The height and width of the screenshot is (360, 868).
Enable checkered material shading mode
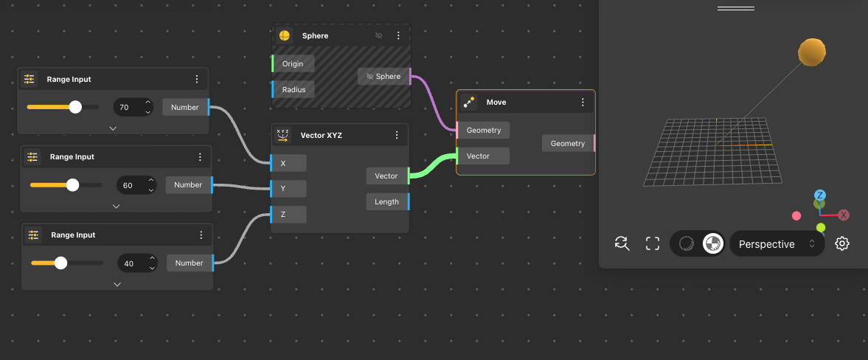tap(712, 243)
